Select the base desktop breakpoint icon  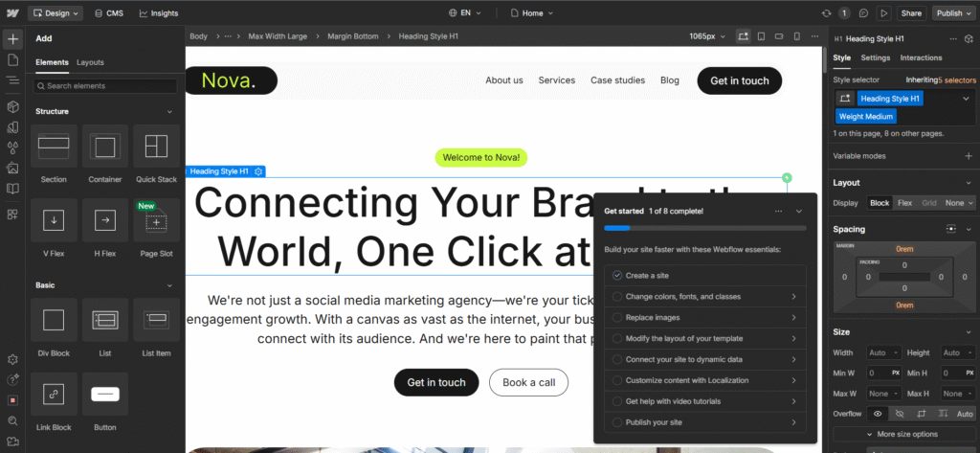(x=743, y=36)
